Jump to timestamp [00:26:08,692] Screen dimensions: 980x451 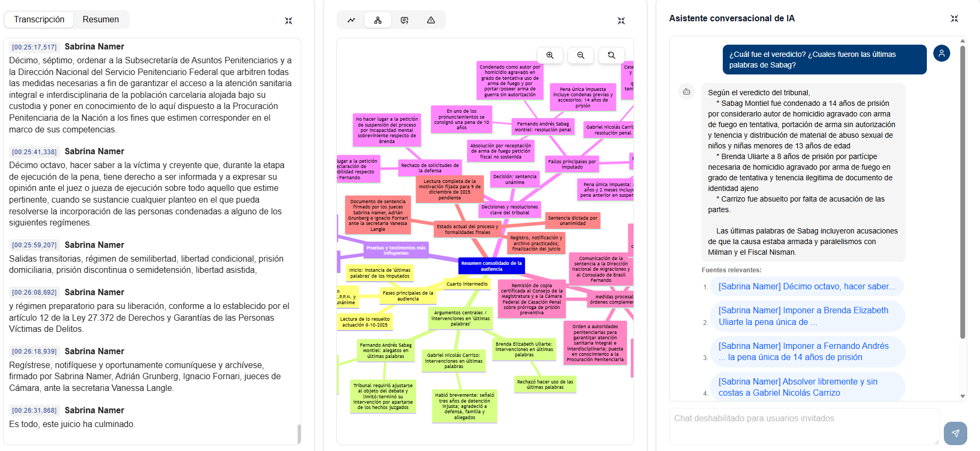[x=35, y=293]
